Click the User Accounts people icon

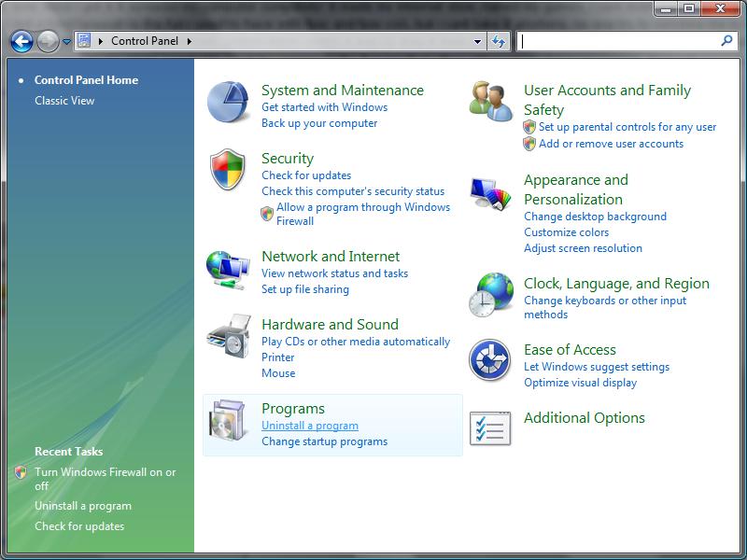click(x=491, y=102)
